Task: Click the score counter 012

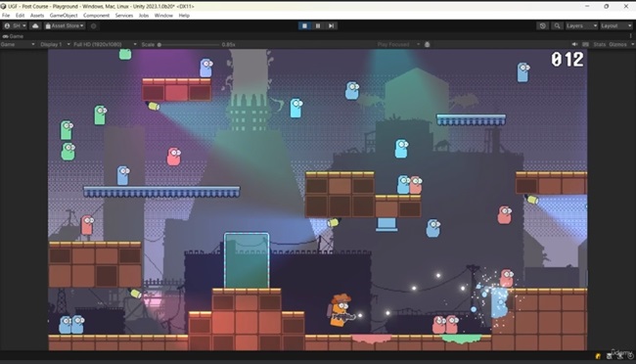Action: coord(568,60)
